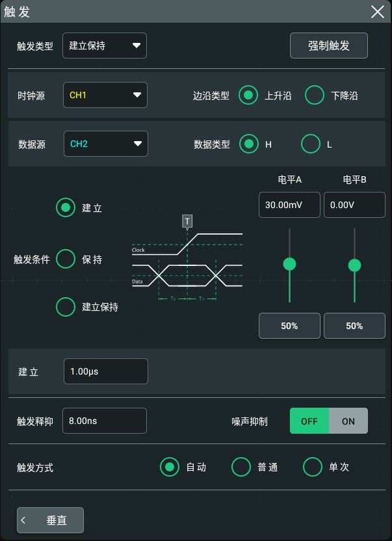Set 电平A to 50% with its button

(289, 326)
